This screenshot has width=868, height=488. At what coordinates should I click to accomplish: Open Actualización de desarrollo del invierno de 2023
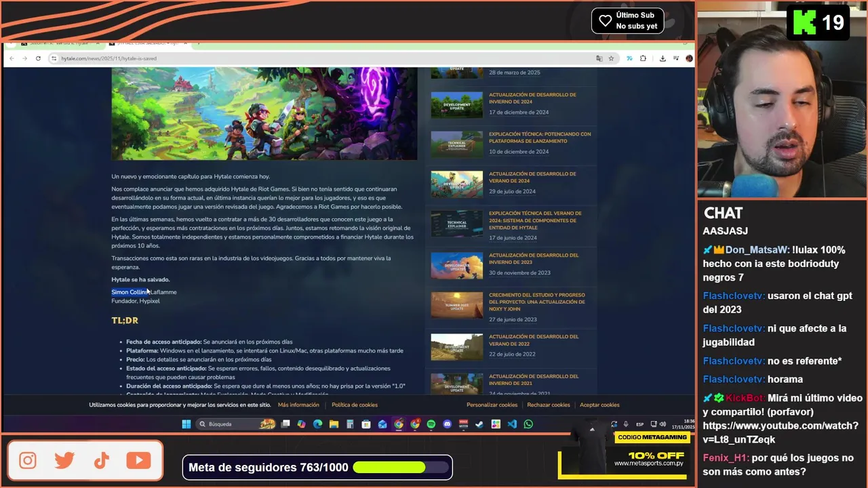tap(534, 258)
